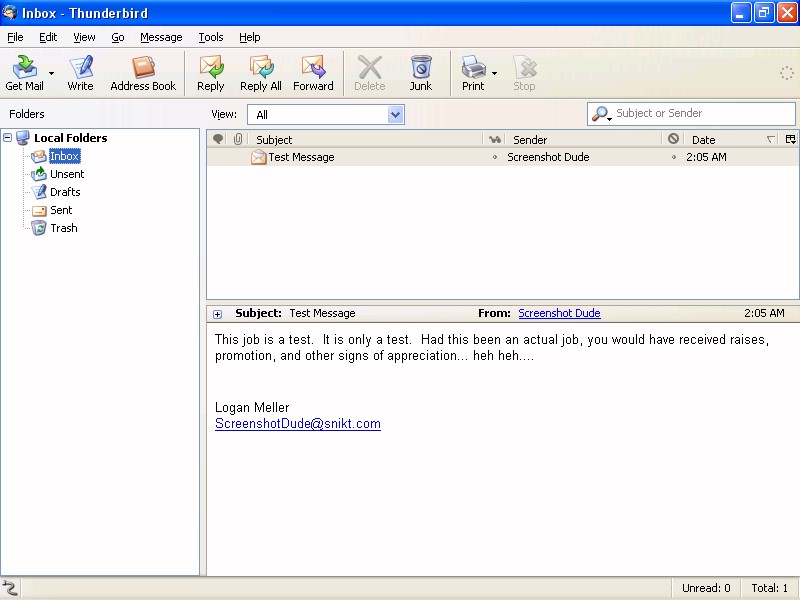Write a new message
800x600 pixels.
point(80,73)
